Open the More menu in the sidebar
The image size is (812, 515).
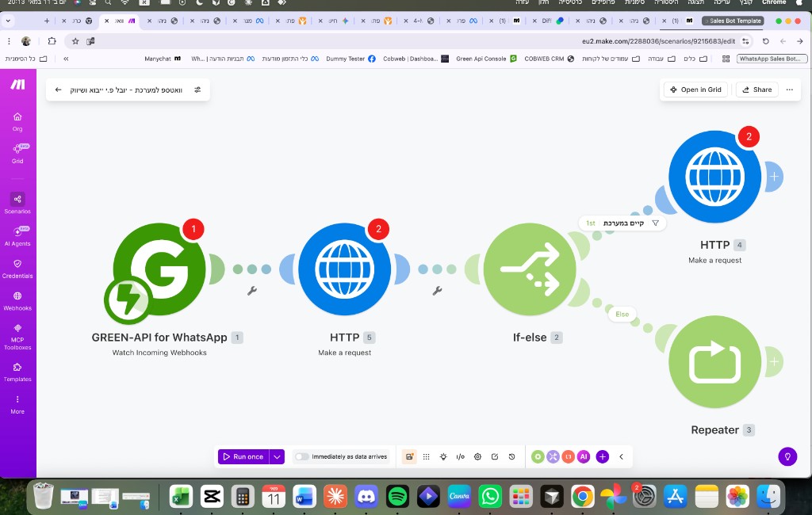(x=17, y=405)
